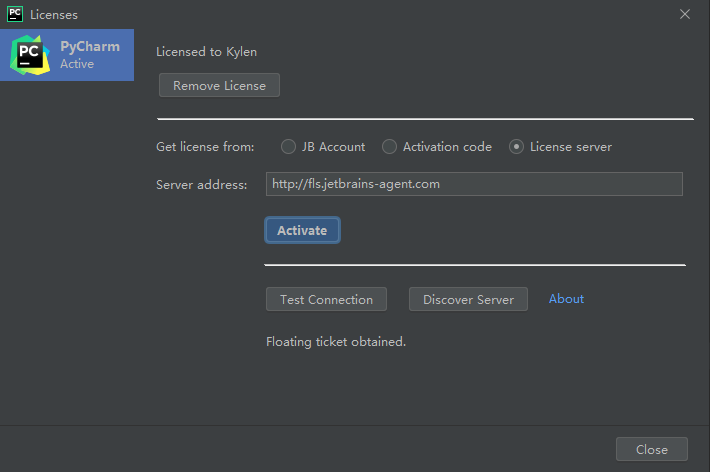This screenshot has height=472, width=710.
Task: Click the Close button at the bottom right
Action: click(651, 450)
